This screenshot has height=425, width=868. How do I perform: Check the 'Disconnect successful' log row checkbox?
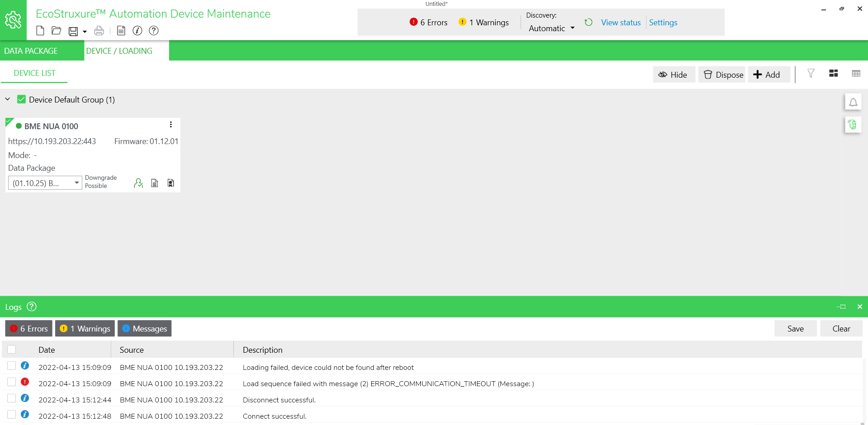tap(12, 398)
